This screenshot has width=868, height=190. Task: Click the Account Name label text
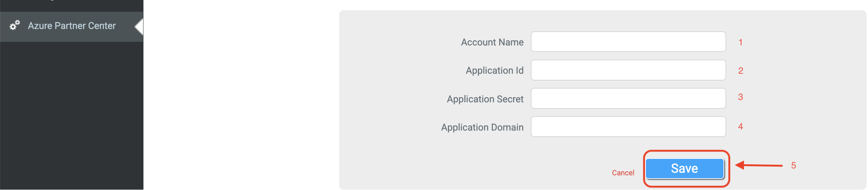(x=492, y=43)
